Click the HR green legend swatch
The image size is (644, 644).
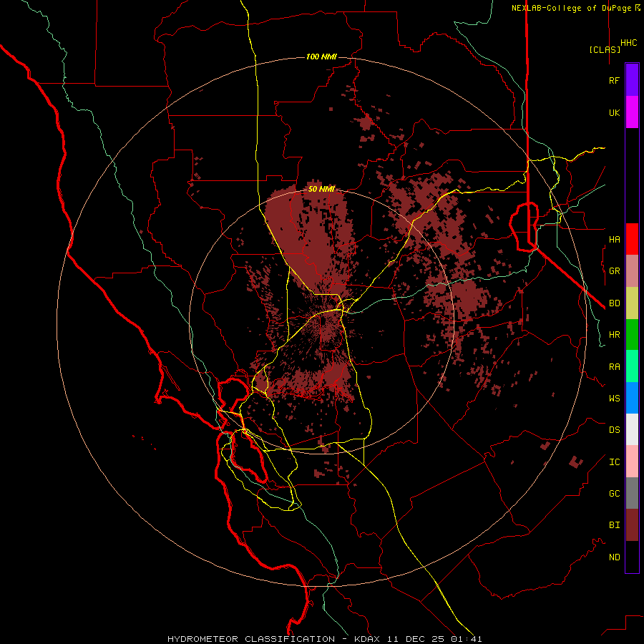632,335
